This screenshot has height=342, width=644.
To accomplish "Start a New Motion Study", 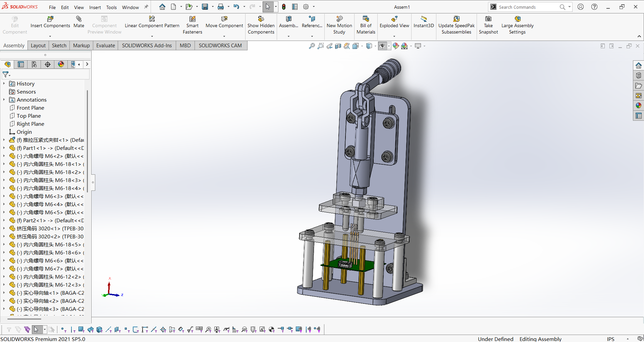I will click(339, 25).
